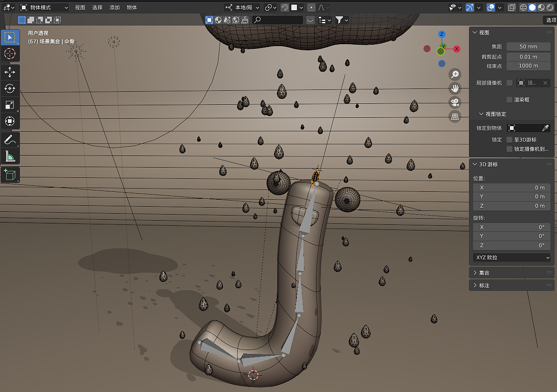Select the Box Select tool in toolbar

pos(10,37)
